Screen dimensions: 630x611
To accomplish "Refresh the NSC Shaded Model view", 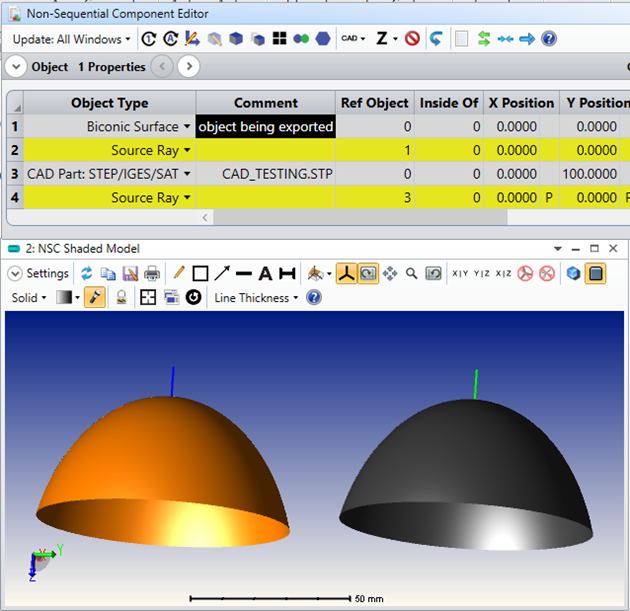I will [x=86, y=274].
